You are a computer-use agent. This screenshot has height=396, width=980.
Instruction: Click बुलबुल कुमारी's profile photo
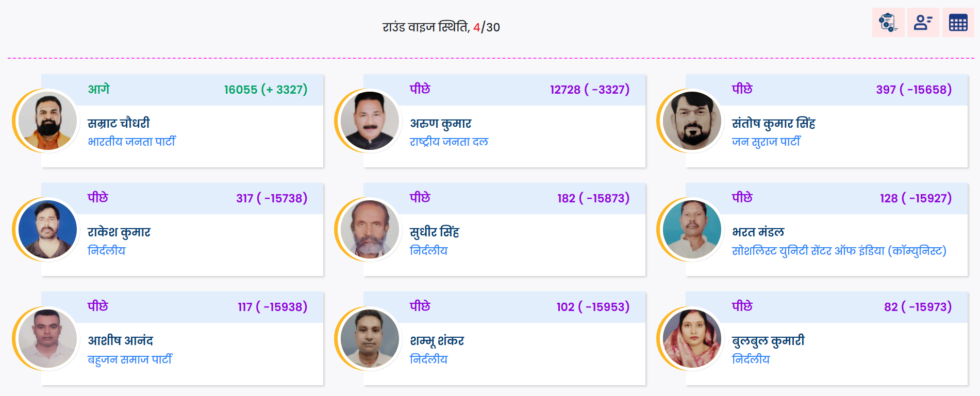[x=692, y=338]
